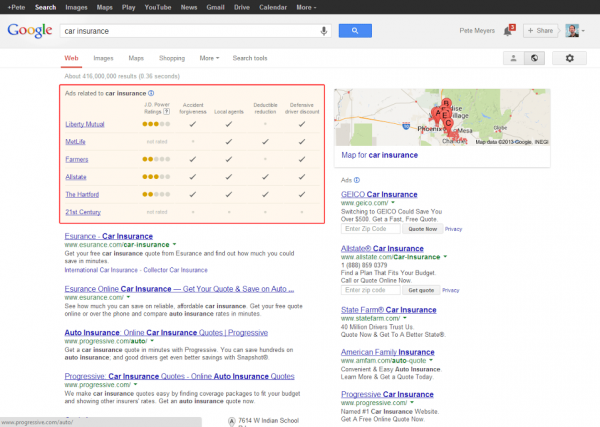Expand arrow next to www.allstate.com/Car-Insurance URL

445,257
